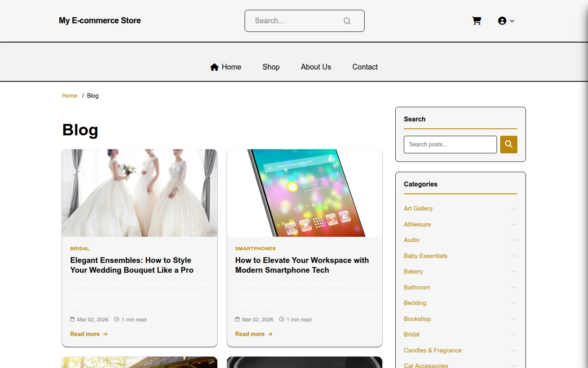Screen dimensions: 588x368
Task: Select Bridal category in sidebar
Action: (412, 334)
